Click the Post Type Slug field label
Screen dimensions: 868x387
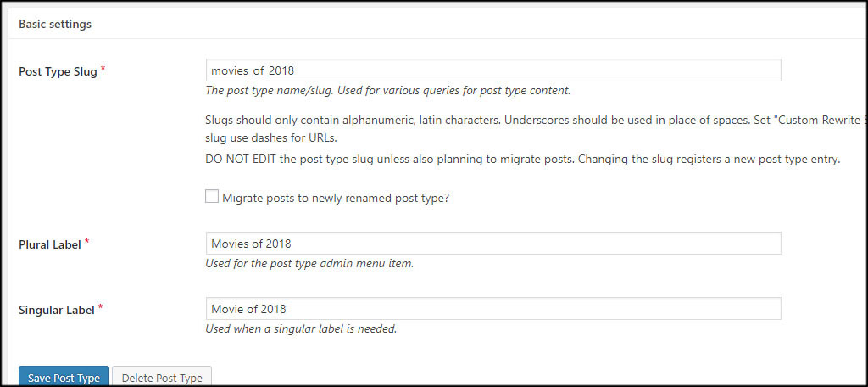coord(58,72)
